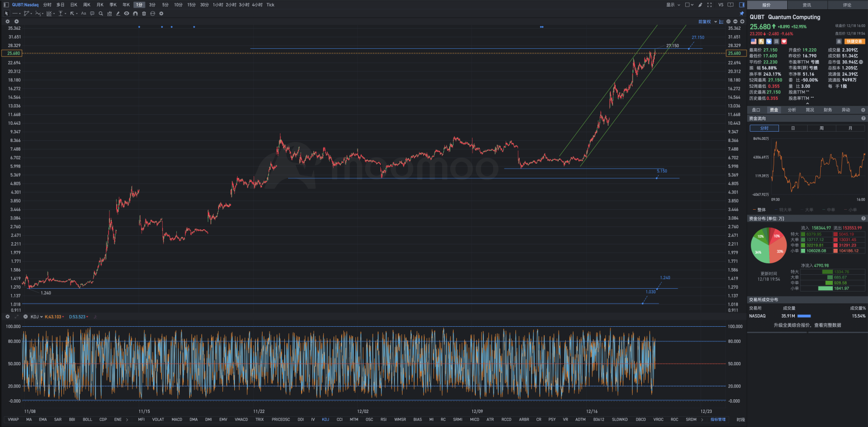
Task: Delete drawings with the trash icon
Action: click(144, 14)
